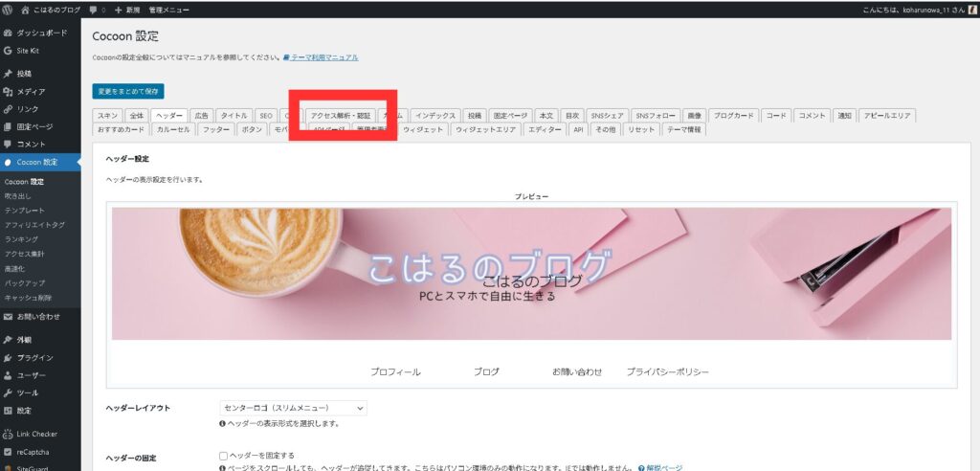Viewport: 980px width, 471px height.
Task: Open 高速化 submenu item
Action: 14,268
